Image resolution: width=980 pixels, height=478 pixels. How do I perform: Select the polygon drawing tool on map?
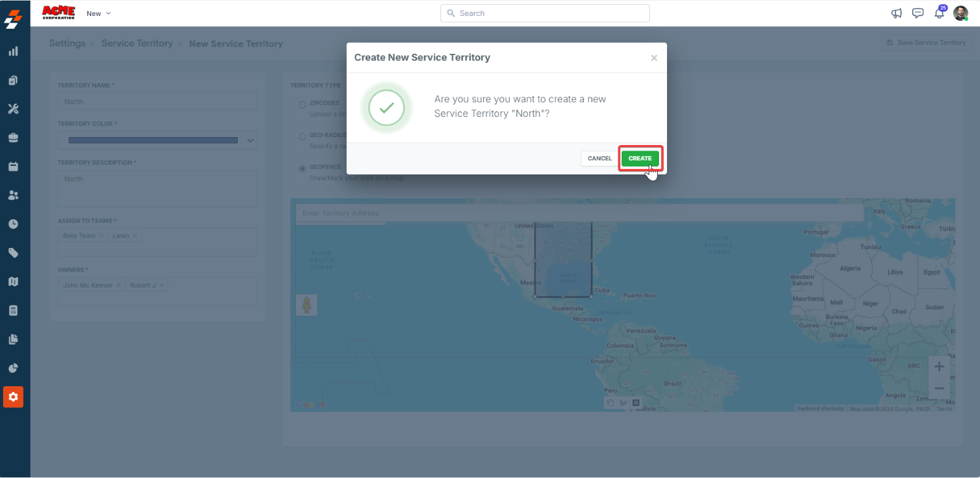[x=624, y=403]
